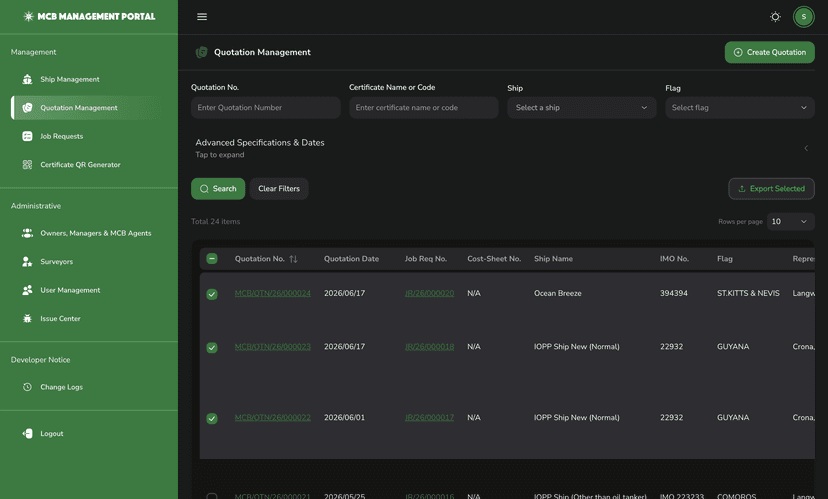Open the 'Select a ship' dropdown

(x=581, y=108)
